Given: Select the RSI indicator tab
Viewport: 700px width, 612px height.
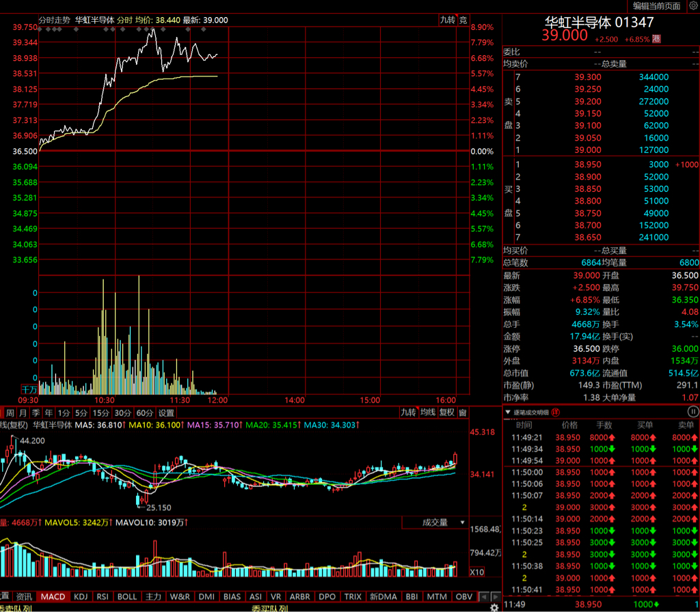Looking at the screenshot, I should pyautogui.click(x=103, y=596).
